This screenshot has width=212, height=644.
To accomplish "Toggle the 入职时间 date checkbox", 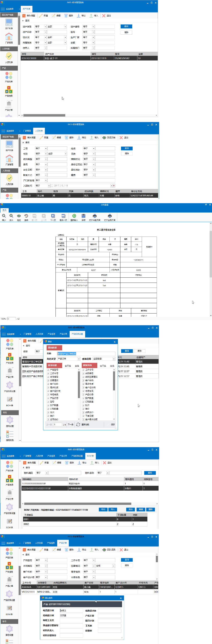I will pos(52,186).
